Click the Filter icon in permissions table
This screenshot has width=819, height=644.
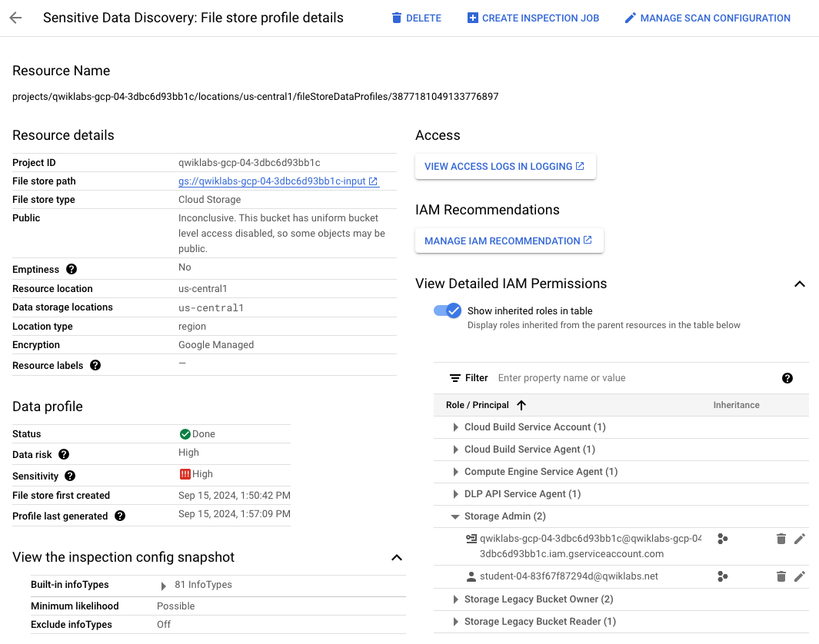[x=455, y=378]
